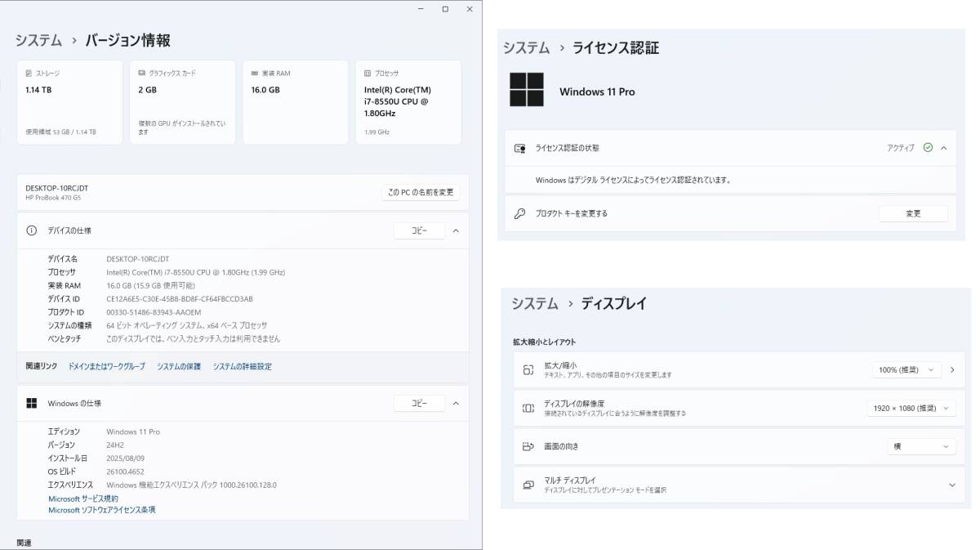This screenshot has height=550, width=980.
Task: Collapse the Windows の仕様 section chevron
Action: [456, 403]
